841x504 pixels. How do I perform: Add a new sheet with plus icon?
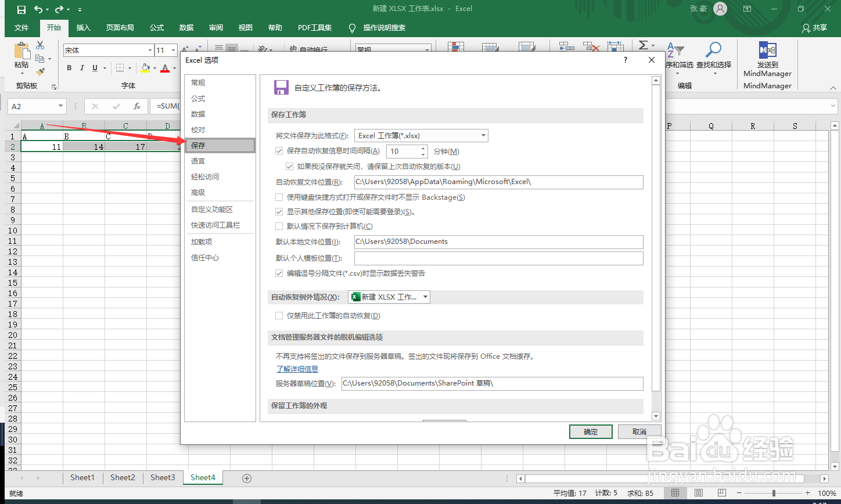247,478
